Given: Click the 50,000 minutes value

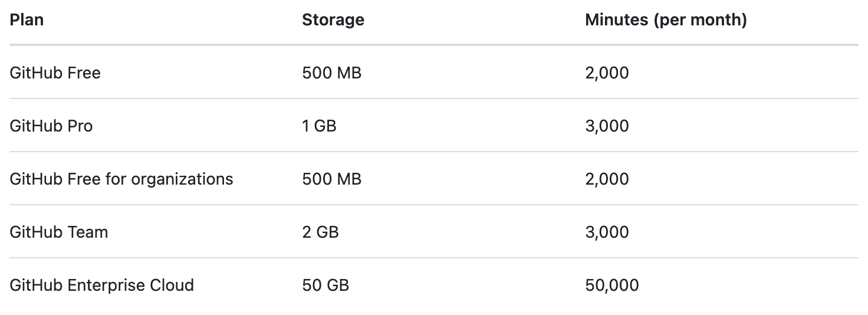Looking at the screenshot, I should (612, 286).
